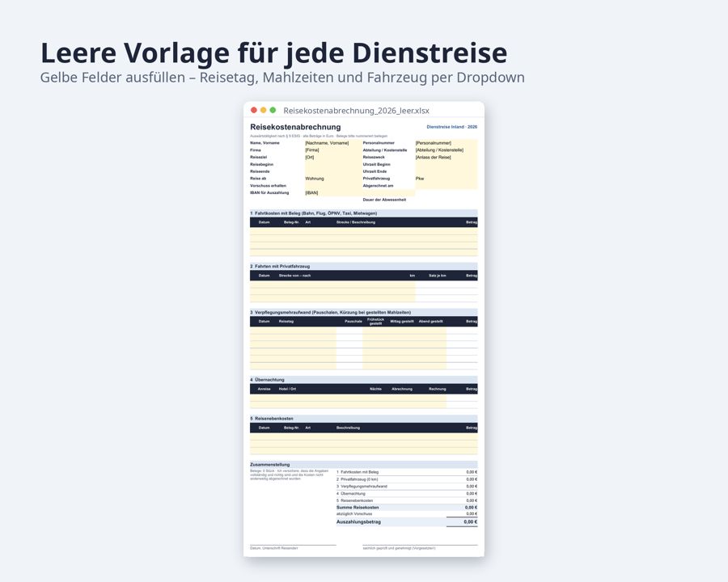This screenshot has height=582, width=728.
Task: Click the 'Gelbe Felder ausfüllen' subtitle
Action: (282, 77)
